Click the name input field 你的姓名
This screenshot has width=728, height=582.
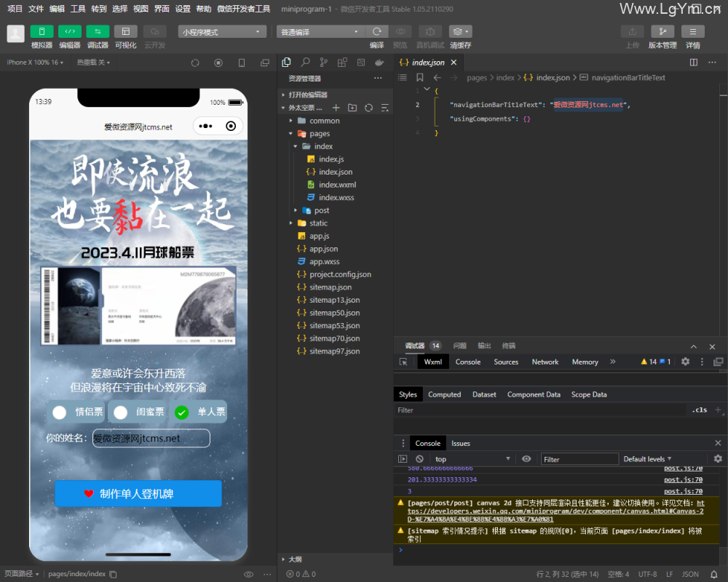click(x=151, y=438)
